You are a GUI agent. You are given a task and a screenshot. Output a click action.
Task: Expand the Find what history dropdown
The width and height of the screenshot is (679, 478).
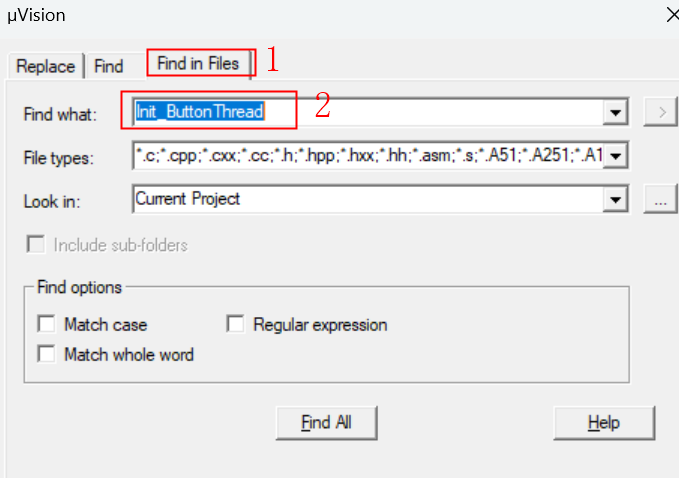click(616, 112)
